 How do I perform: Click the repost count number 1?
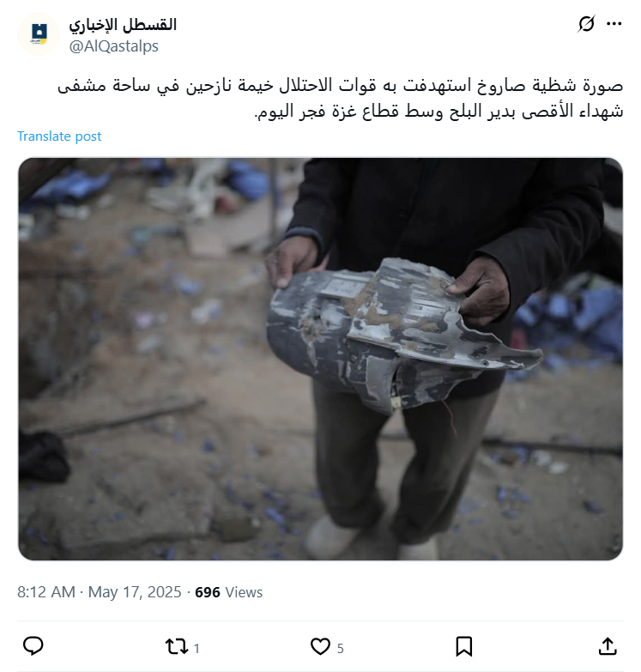click(197, 649)
